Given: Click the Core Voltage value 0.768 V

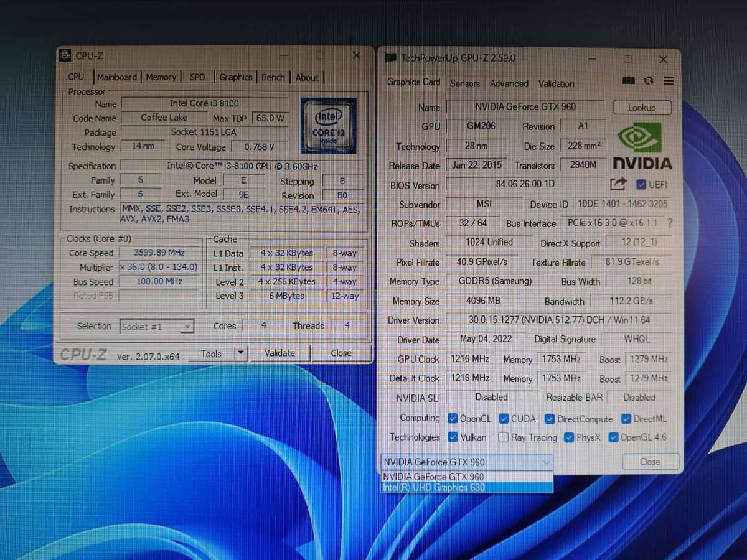Looking at the screenshot, I should point(259,147).
